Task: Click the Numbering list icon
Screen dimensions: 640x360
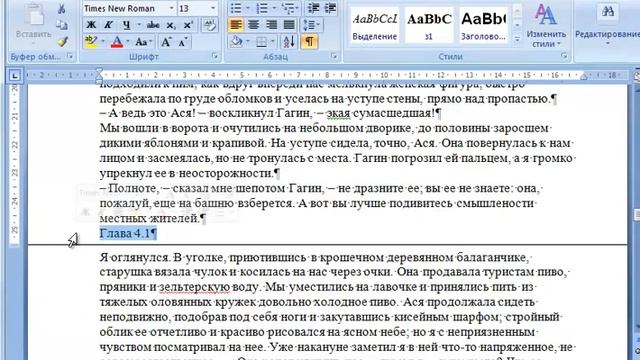Action: [262, 8]
